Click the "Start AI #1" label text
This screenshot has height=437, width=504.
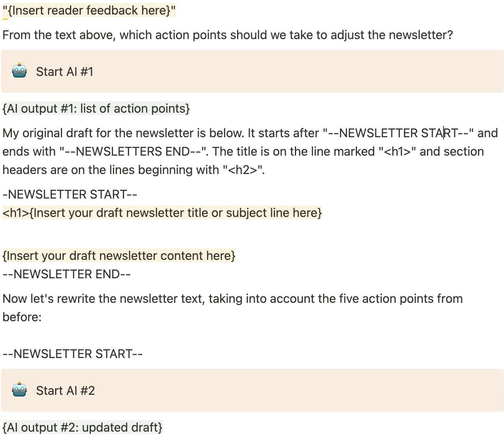coord(65,72)
